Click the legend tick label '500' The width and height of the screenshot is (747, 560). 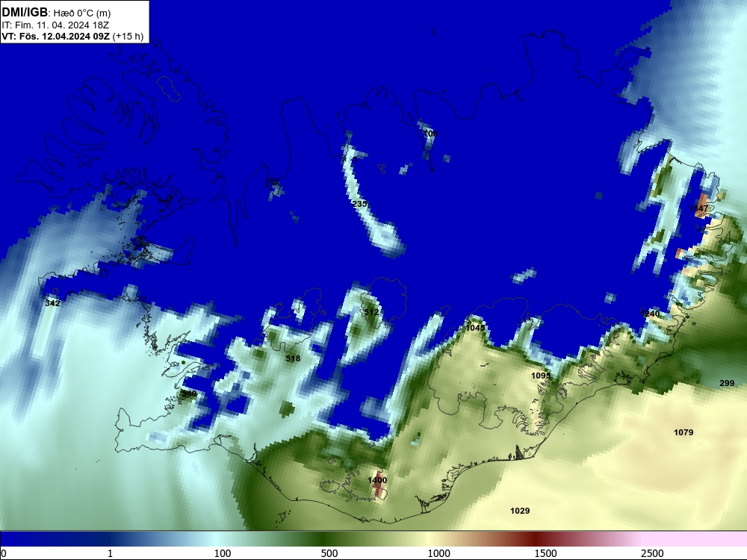329,553
